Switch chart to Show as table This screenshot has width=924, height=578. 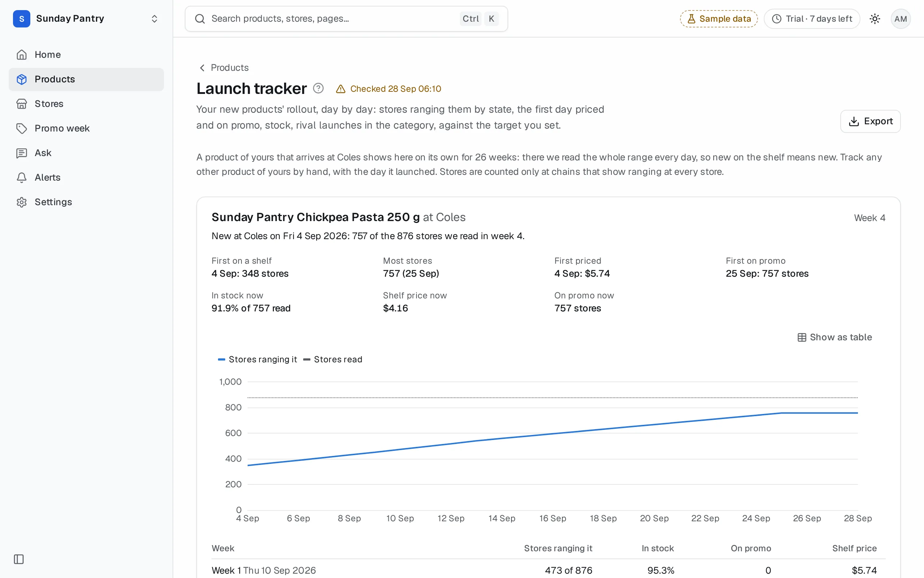pyautogui.click(x=834, y=337)
